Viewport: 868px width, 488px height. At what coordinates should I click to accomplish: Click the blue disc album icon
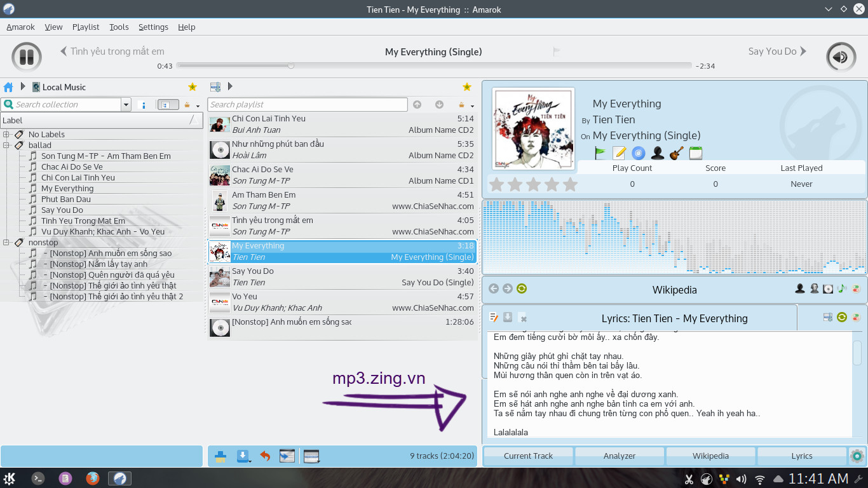pyautogui.click(x=638, y=153)
